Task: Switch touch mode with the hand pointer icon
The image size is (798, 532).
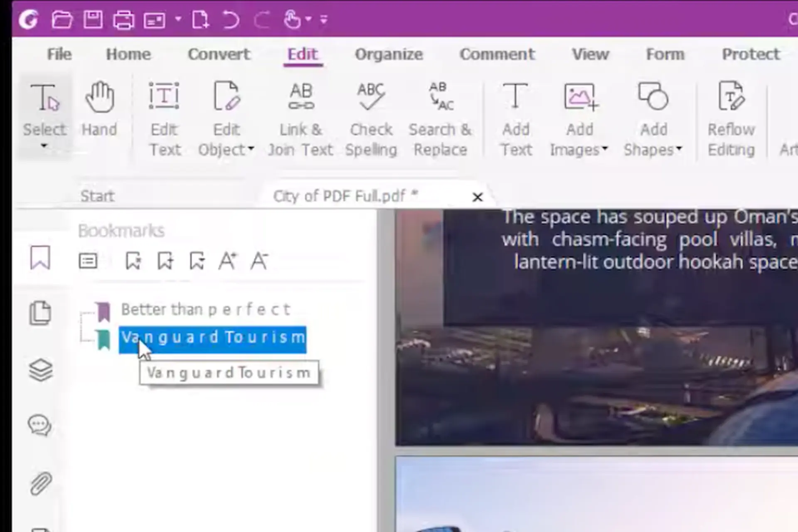Action: pyautogui.click(x=292, y=20)
